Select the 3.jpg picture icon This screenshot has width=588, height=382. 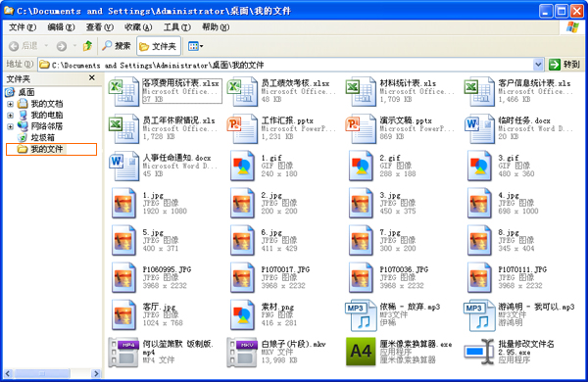pos(361,203)
